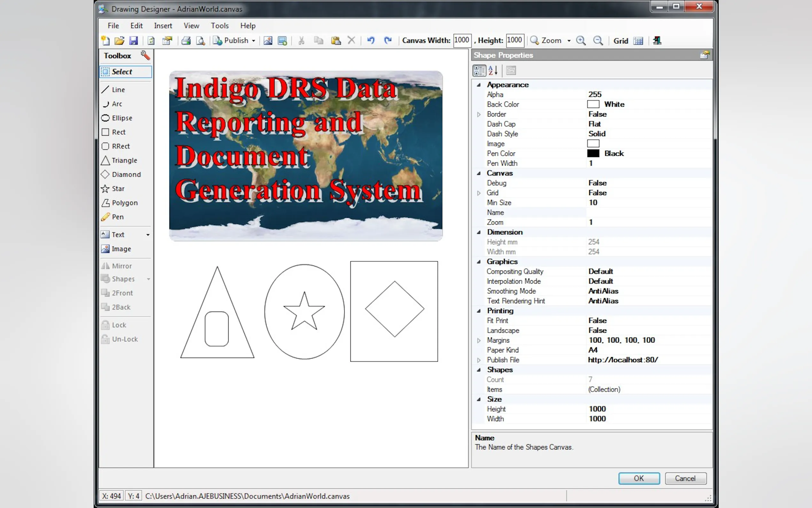Click the Name property value field
The height and width of the screenshot is (508, 812).
tap(649, 212)
